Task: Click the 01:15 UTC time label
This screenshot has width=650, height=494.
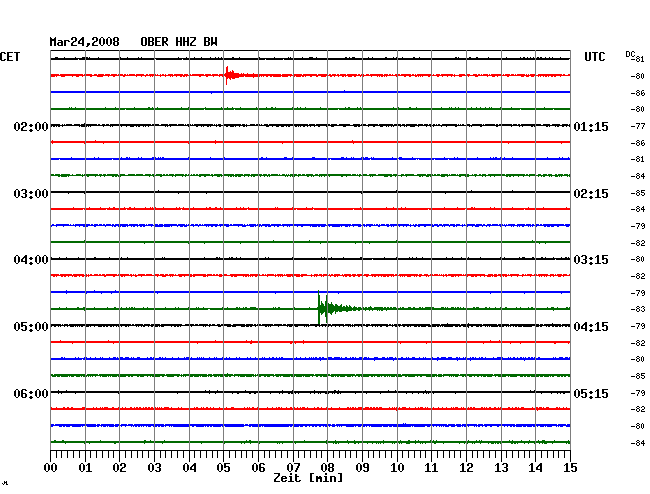Action: pos(591,126)
